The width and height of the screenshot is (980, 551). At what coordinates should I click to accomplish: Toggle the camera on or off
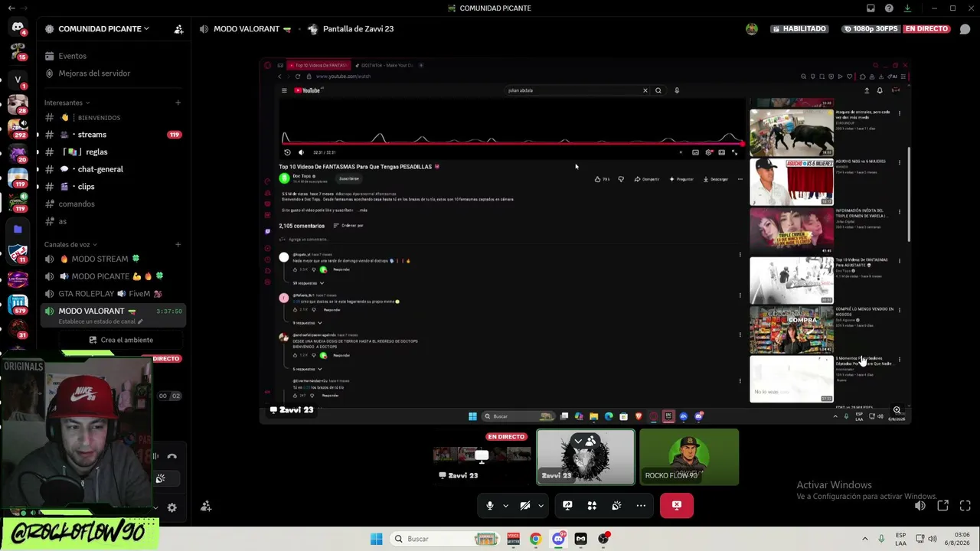coord(525,505)
